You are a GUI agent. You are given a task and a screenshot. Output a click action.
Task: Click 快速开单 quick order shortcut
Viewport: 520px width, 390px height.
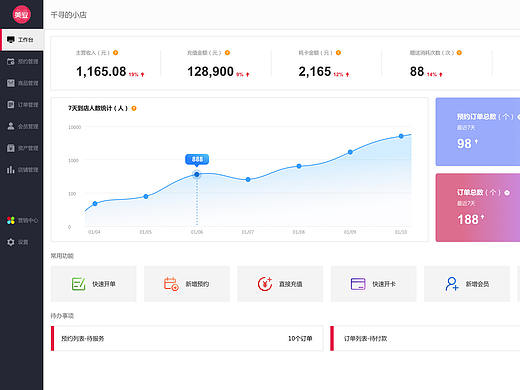(x=93, y=284)
